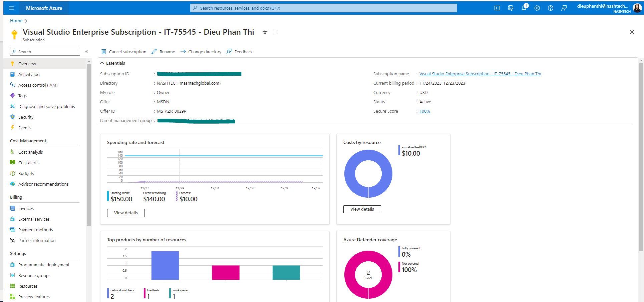The image size is (644, 302).
Task: Click the Resource groups icon
Action: (13, 275)
